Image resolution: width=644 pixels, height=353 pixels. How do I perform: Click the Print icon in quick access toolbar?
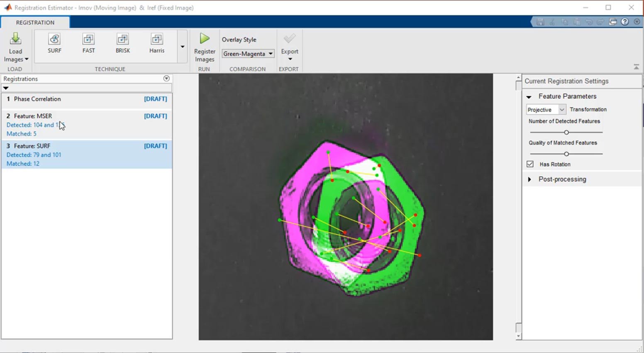click(613, 22)
